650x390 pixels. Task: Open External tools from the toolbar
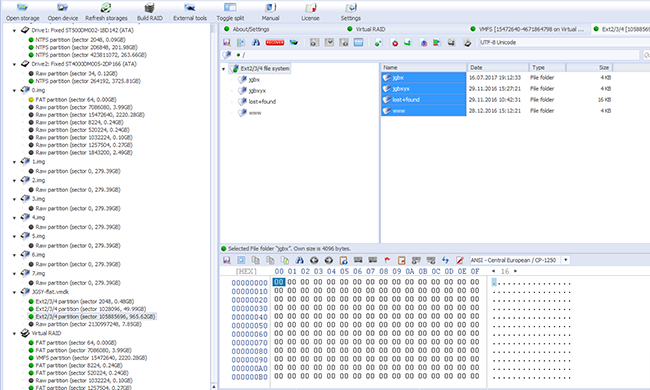(x=190, y=12)
